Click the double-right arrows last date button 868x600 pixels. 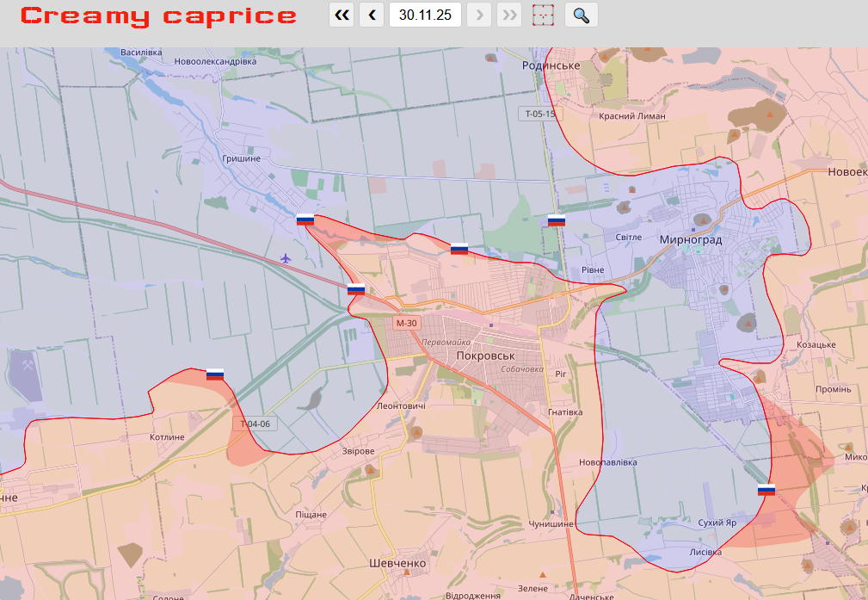pyautogui.click(x=509, y=15)
